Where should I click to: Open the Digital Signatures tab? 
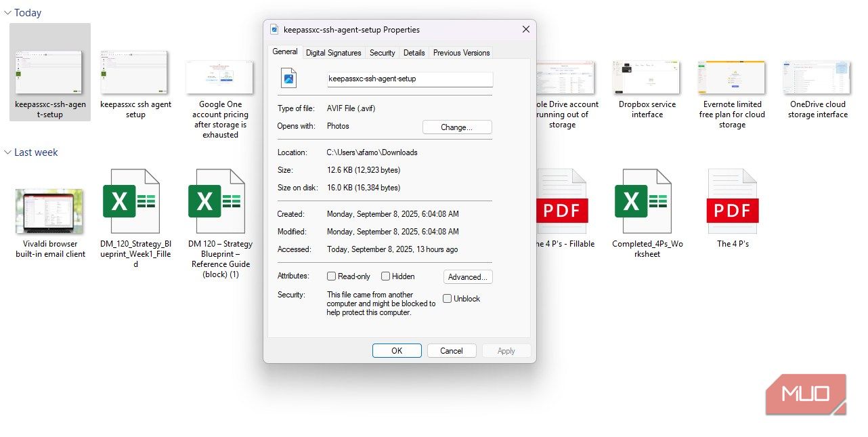pyautogui.click(x=334, y=53)
